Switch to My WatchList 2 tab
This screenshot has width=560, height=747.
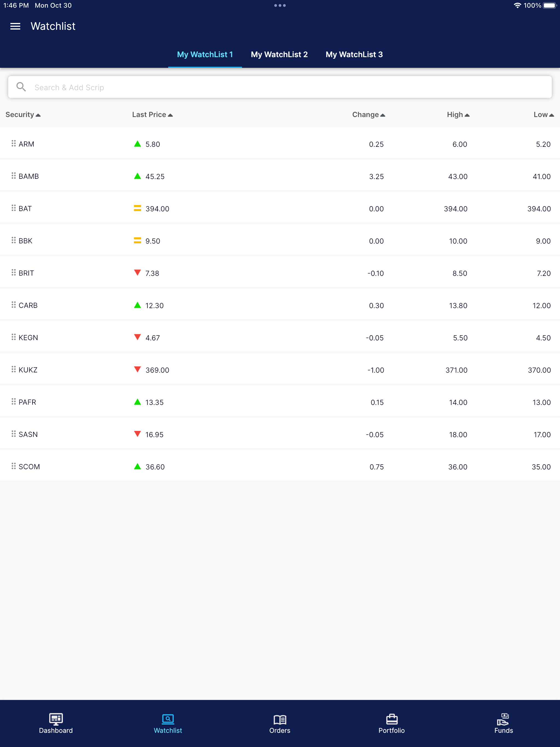pyautogui.click(x=279, y=54)
